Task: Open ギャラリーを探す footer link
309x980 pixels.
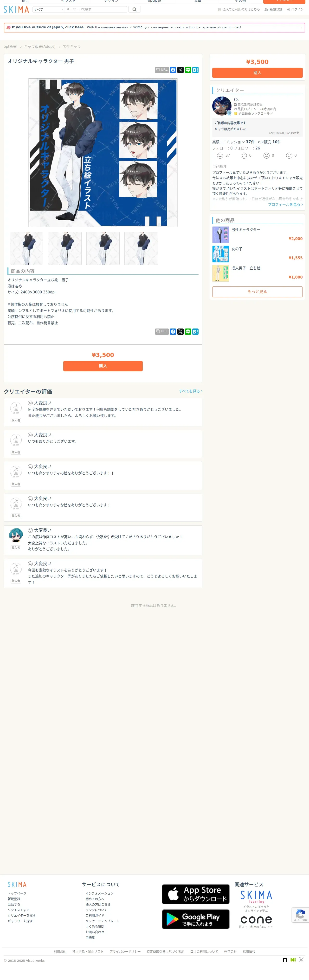Action: 20,921
